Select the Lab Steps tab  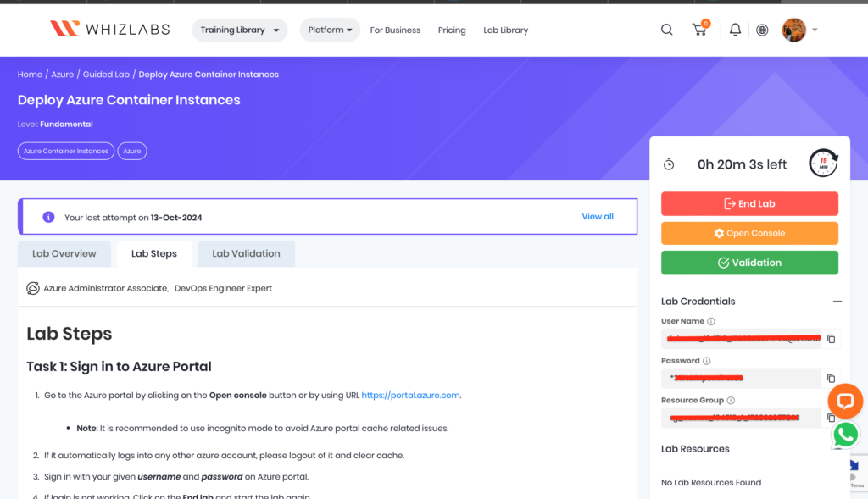(154, 253)
